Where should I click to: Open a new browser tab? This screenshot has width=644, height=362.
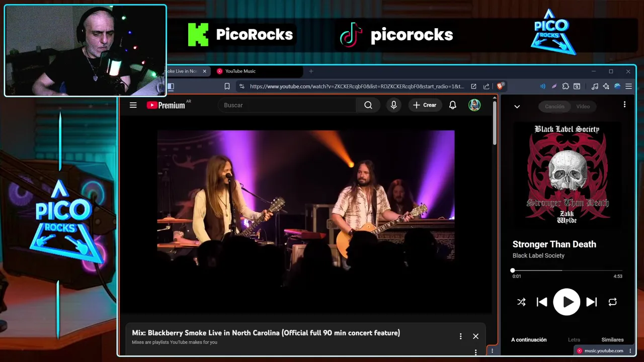click(x=311, y=71)
